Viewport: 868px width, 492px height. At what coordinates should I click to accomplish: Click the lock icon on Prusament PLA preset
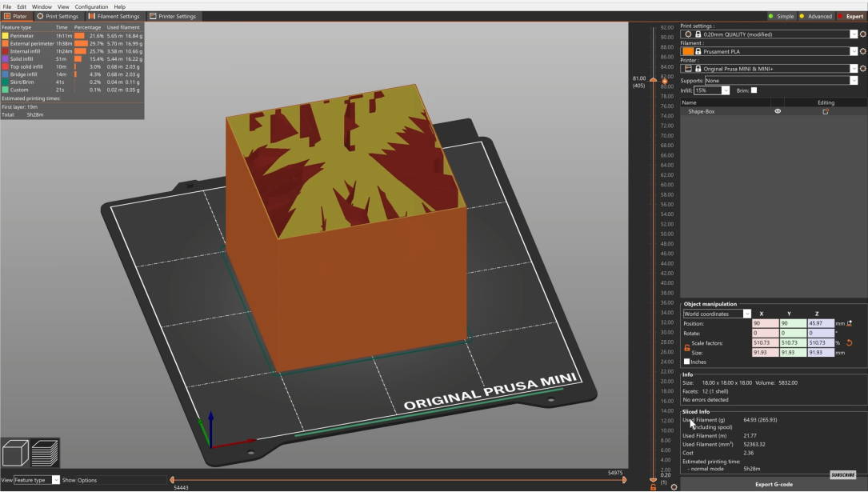coord(698,51)
